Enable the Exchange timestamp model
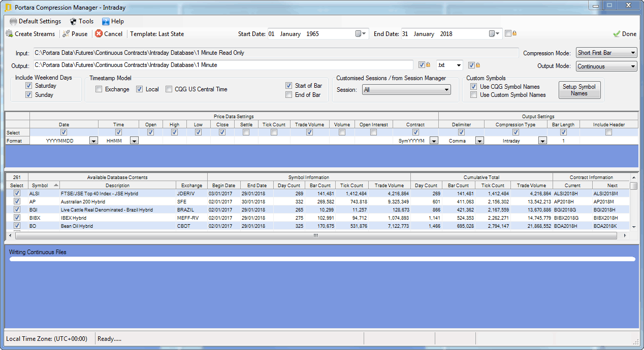The width and height of the screenshot is (644, 350). tap(99, 89)
